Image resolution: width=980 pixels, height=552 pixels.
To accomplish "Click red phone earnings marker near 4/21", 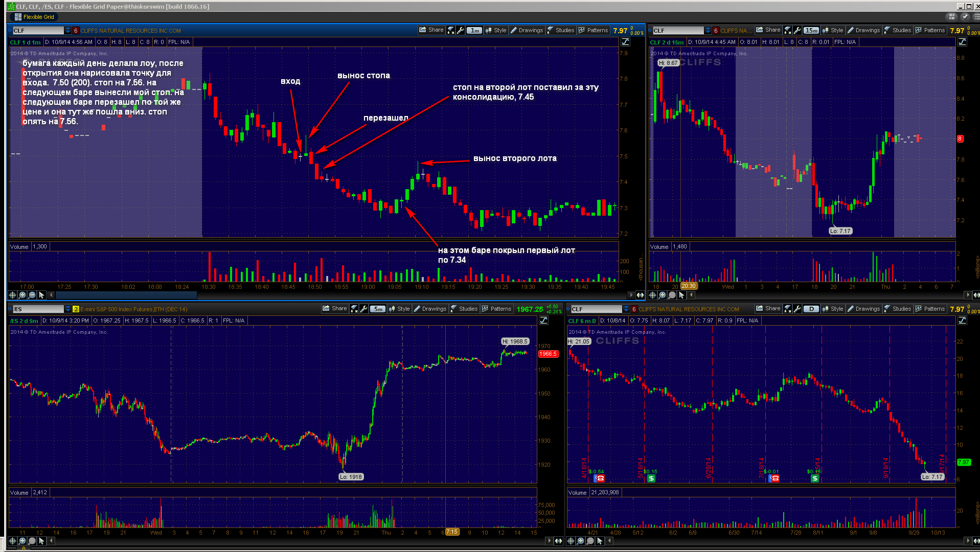I will (600, 478).
